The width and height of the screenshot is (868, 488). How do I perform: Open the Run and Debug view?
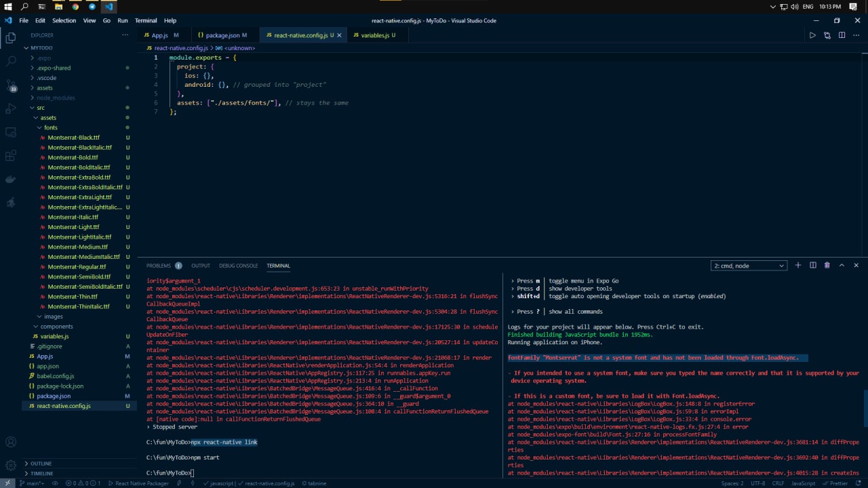click(11, 108)
